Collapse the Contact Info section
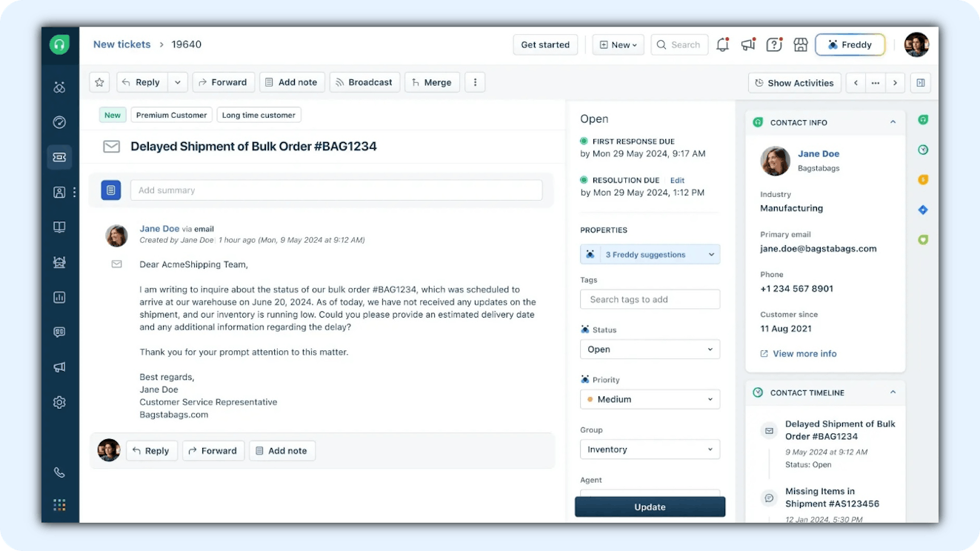 (893, 122)
